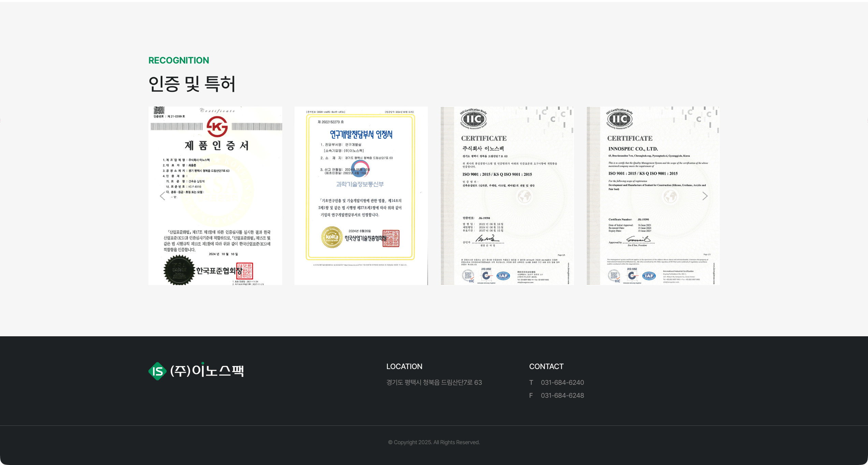The width and height of the screenshot is (868, 465).
Task: Open the R&D department recognition certificate thumbnail
Action: [x=361, y=196]
